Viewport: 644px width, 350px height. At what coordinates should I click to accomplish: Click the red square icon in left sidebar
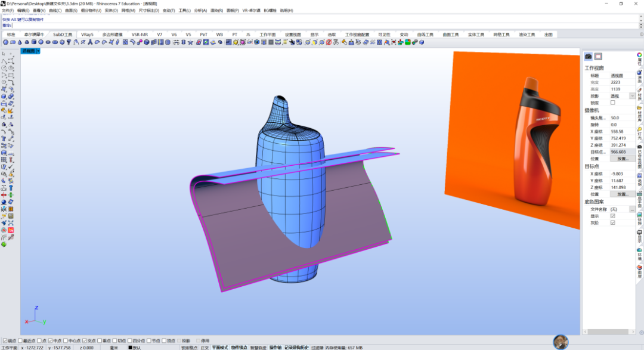[11, 230]
